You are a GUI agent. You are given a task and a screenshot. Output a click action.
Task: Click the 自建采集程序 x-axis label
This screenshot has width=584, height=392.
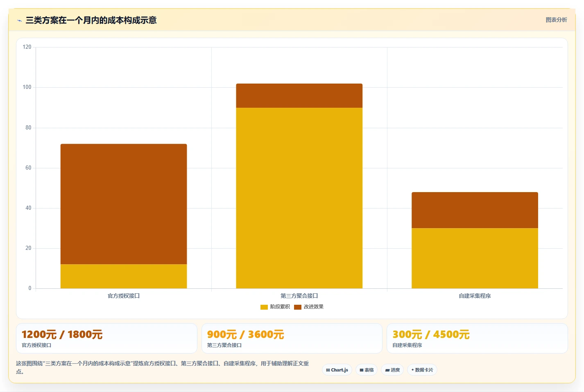click(x=475, y=296)
